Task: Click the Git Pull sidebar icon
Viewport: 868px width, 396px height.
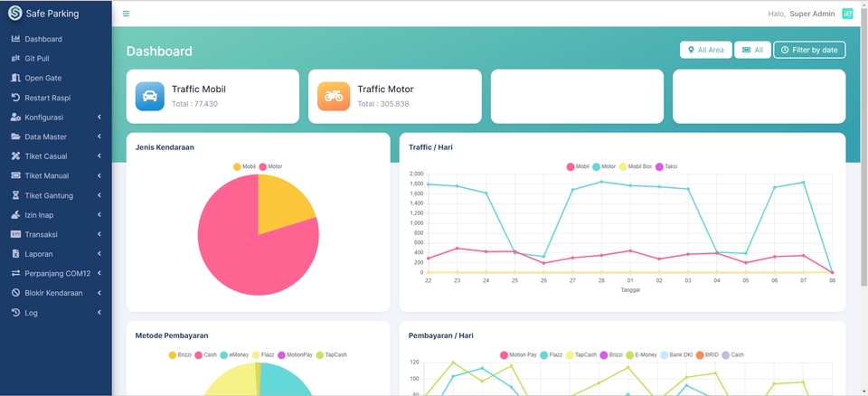Action: (x=15, y=58)
